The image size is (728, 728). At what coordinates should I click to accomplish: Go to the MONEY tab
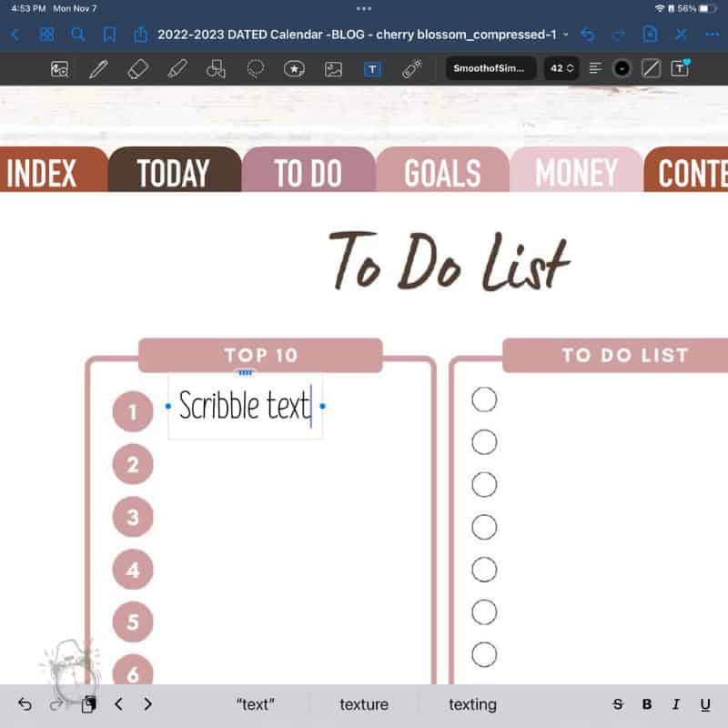click(576, 170)
